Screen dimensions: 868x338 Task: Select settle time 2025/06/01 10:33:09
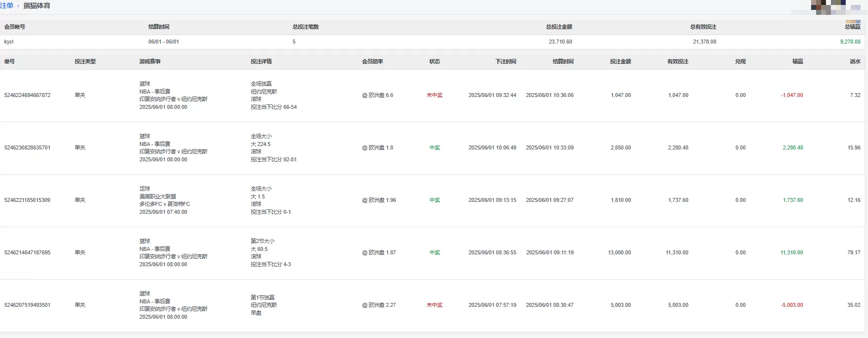coord(549,147)
